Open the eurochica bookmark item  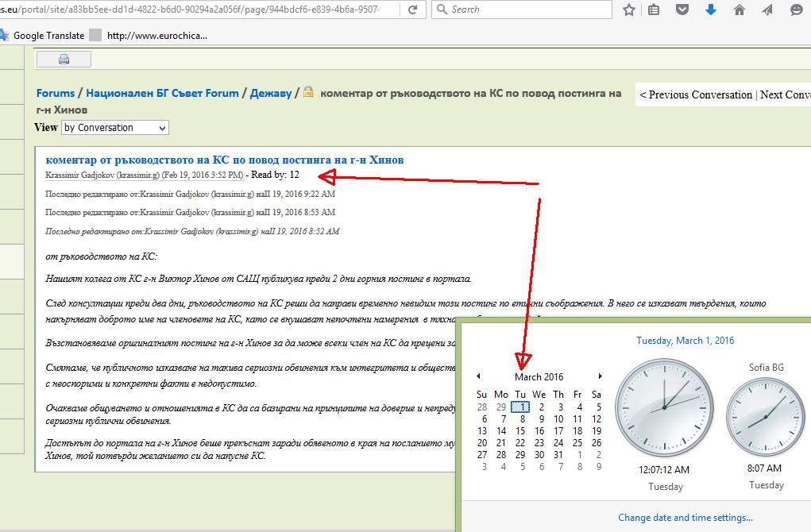[156, 36]
